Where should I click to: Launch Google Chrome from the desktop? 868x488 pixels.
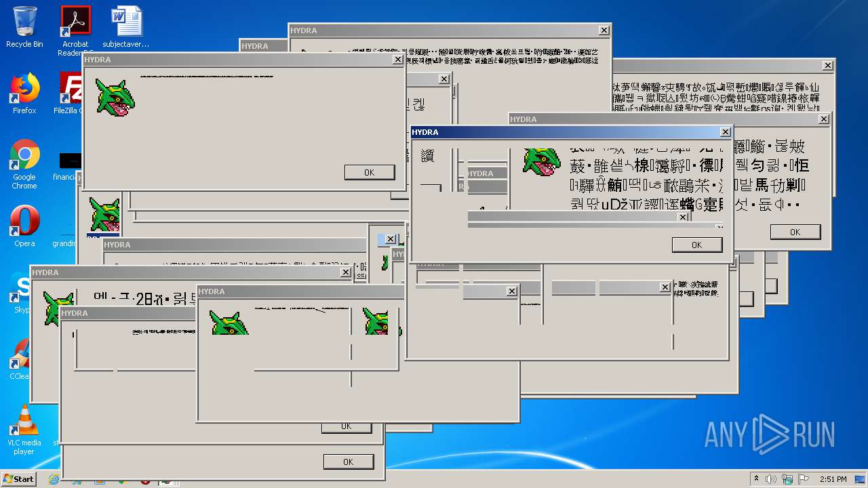coord(24,165)
